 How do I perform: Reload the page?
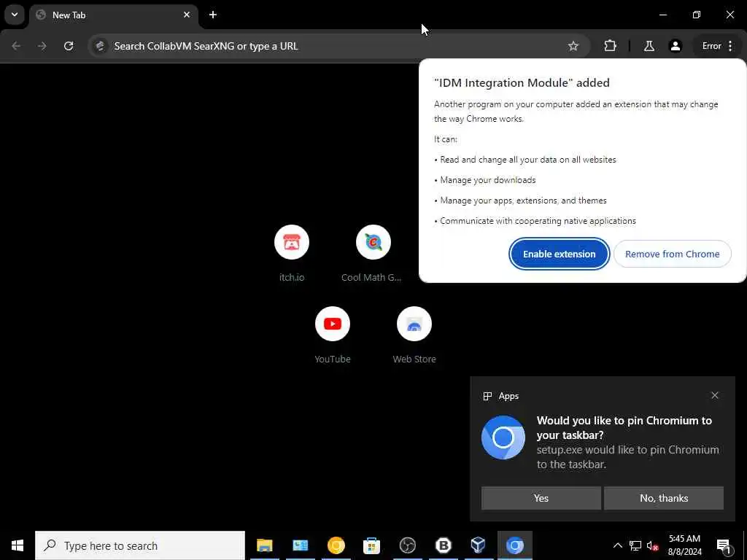coord(69,46)
